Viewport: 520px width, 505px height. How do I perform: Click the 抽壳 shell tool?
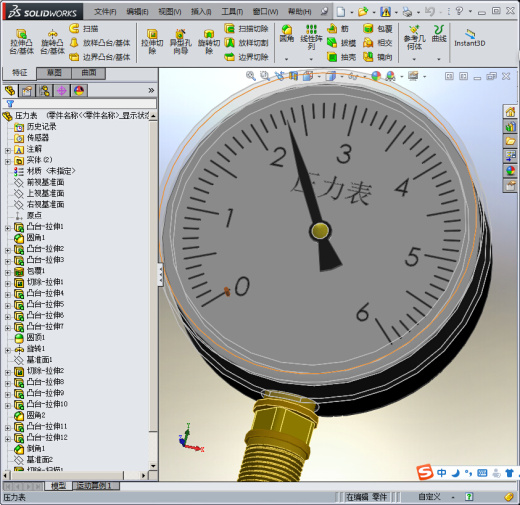341,57
